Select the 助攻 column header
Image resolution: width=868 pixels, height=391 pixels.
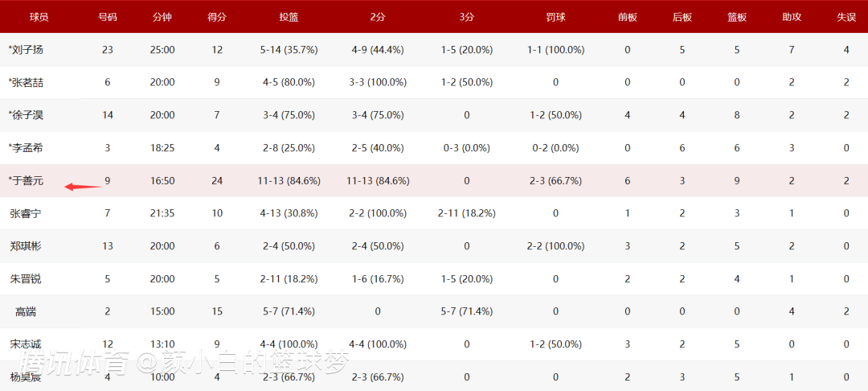[792, 17]
